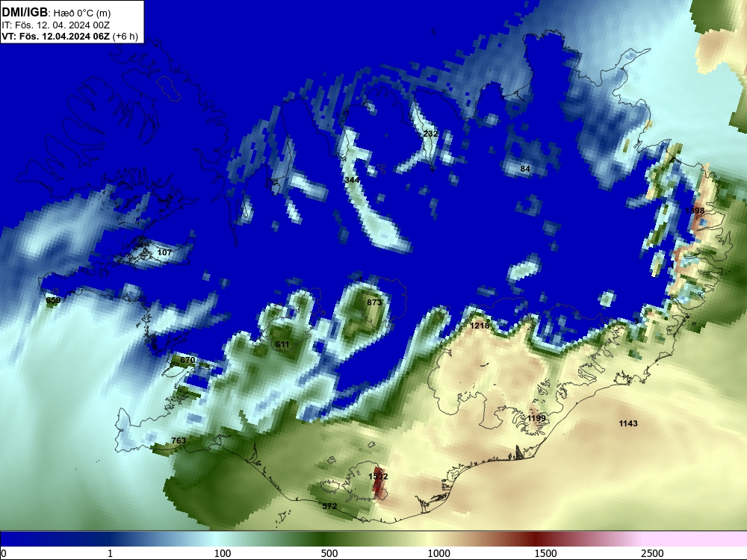Click the map value label 107

pos(164,252)
